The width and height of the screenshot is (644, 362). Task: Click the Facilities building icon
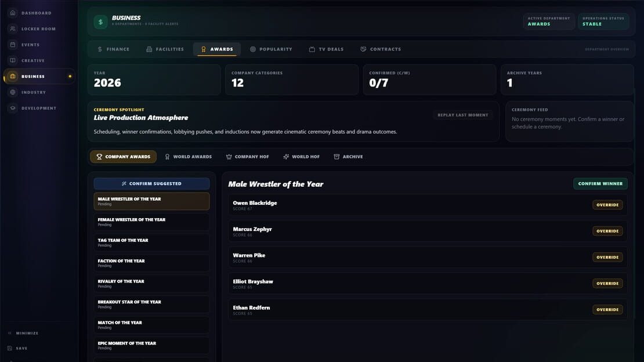[x=149, y=49]
